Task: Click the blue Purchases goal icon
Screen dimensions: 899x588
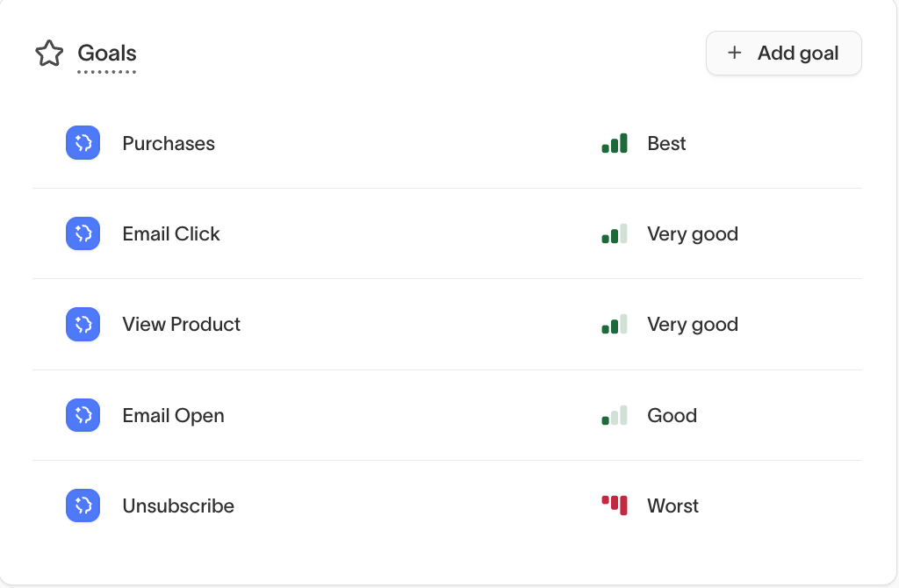Action: (x=83, y=143)
